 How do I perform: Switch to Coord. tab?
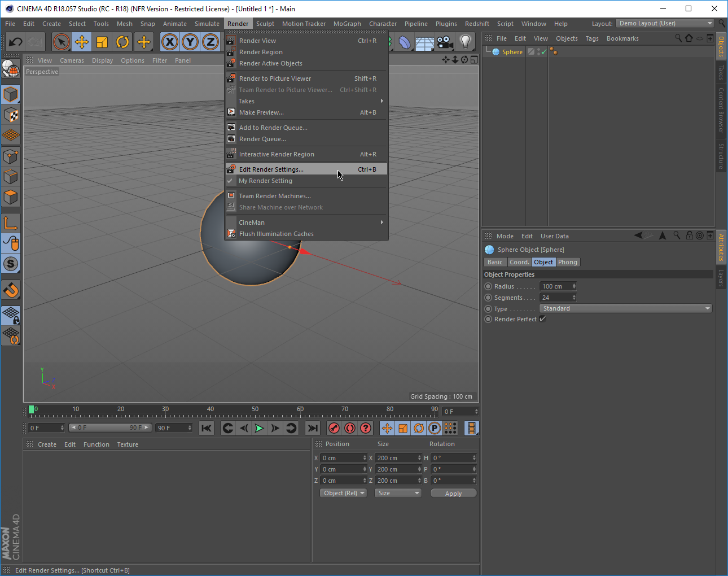pyautogui.click(x=519, y=262)
